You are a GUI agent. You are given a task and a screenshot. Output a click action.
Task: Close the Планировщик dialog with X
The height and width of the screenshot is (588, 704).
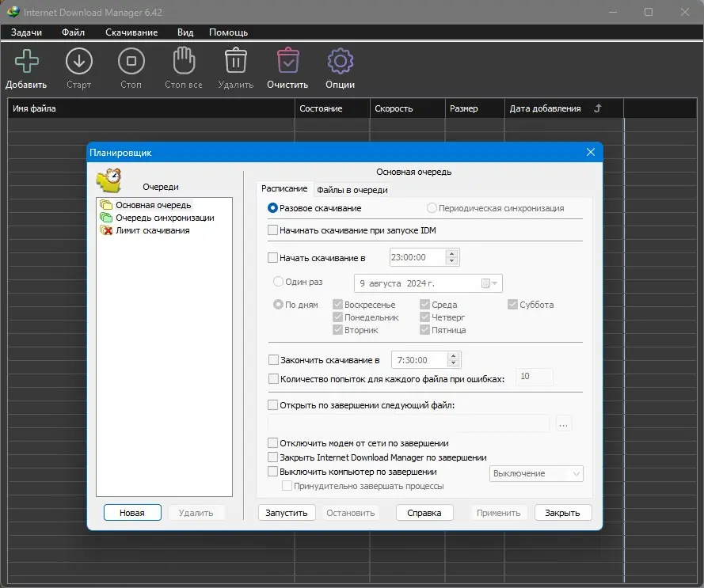(591, 152)
